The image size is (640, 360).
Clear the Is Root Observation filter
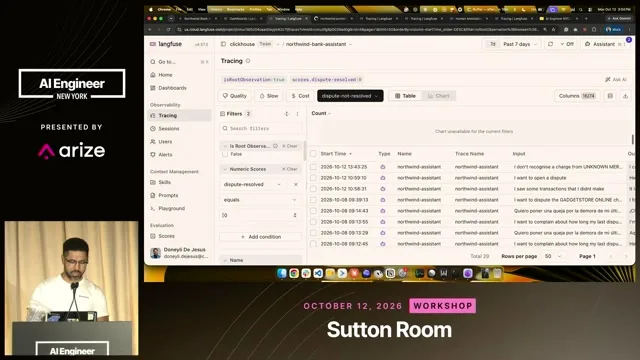click(290, 146)
